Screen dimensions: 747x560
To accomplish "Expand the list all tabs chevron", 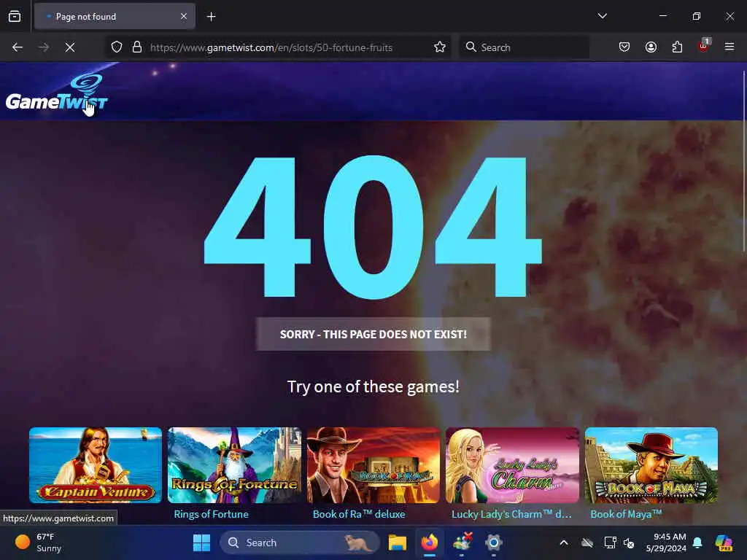I will [602, 16].
